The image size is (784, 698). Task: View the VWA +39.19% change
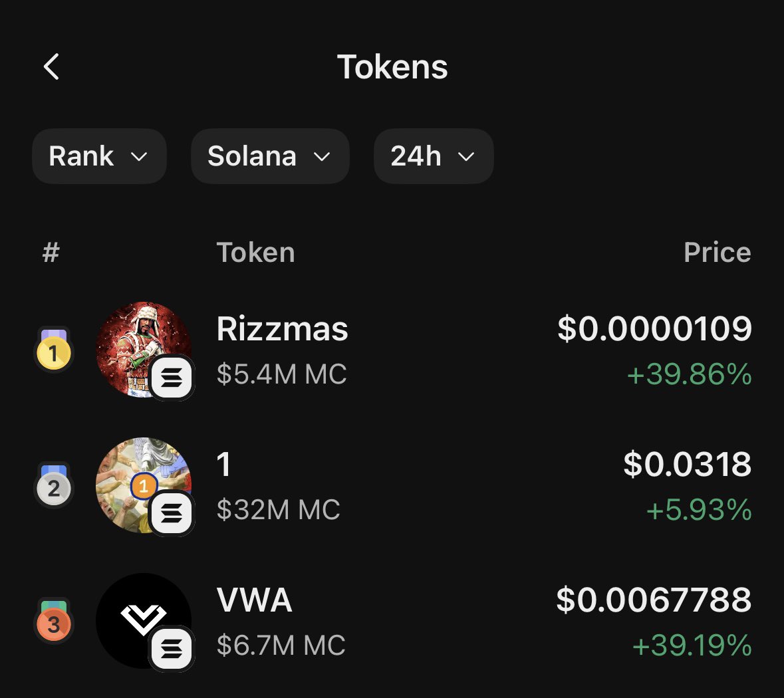pyautogui.click(x=692, y=645)
